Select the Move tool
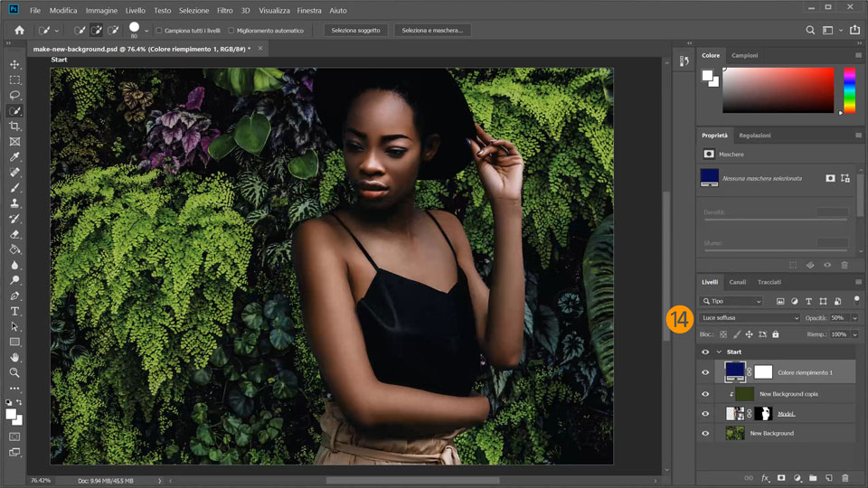This screenshot has height=488, width=868. tap(14, 64)
